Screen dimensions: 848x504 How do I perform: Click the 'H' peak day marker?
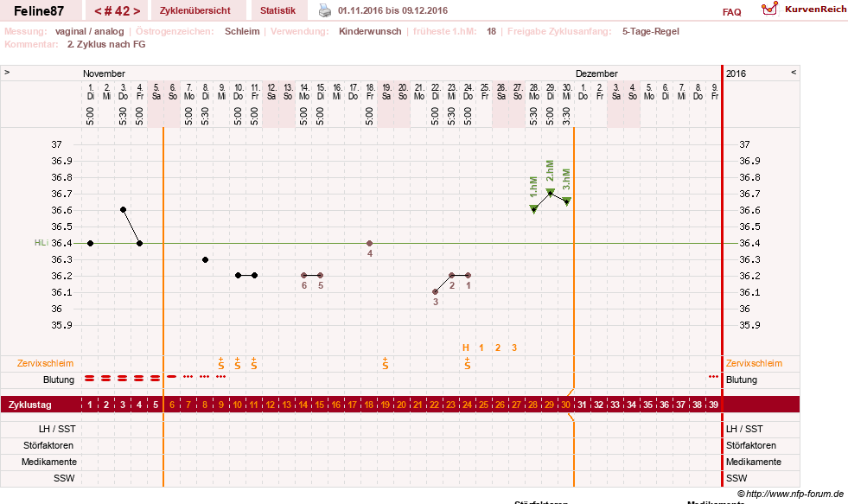(466, 348)
